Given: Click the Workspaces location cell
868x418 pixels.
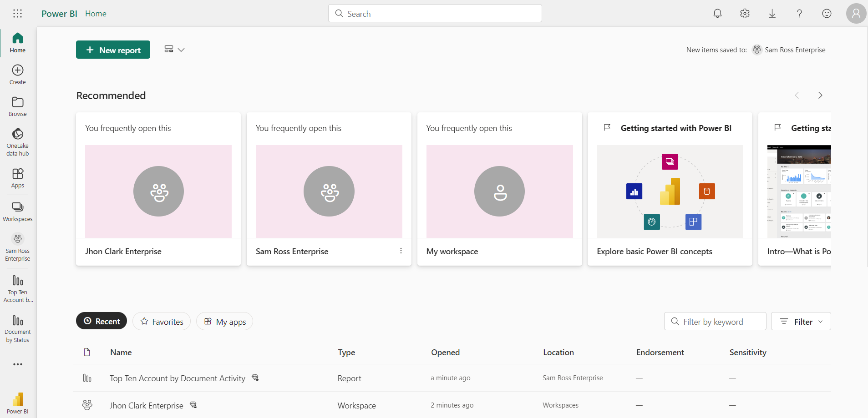Looking at the screenshot, I should (x=560, y=405).
